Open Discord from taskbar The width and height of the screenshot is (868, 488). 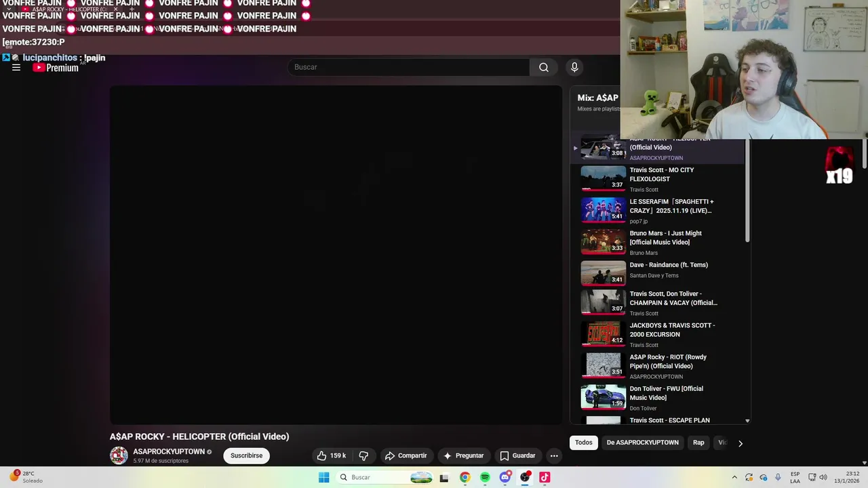tap(505, 477)
